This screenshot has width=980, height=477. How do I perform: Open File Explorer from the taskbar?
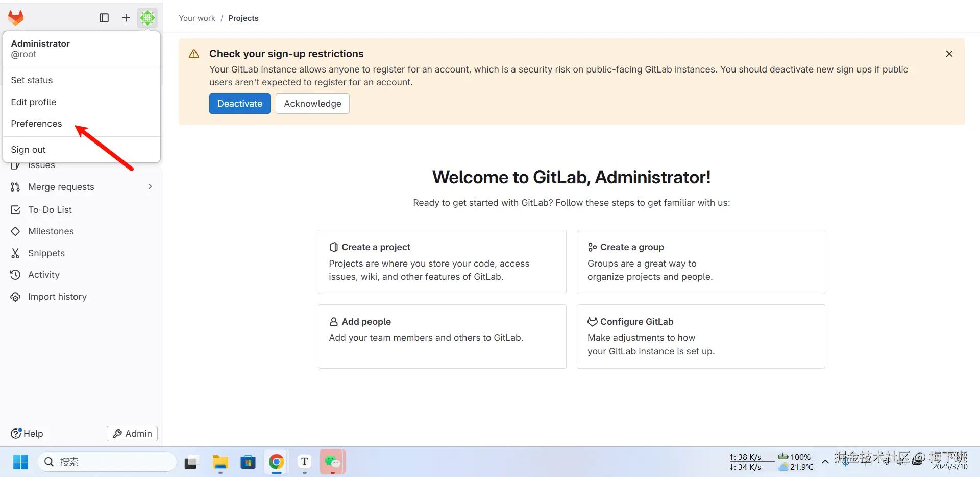tap(220, 462)
